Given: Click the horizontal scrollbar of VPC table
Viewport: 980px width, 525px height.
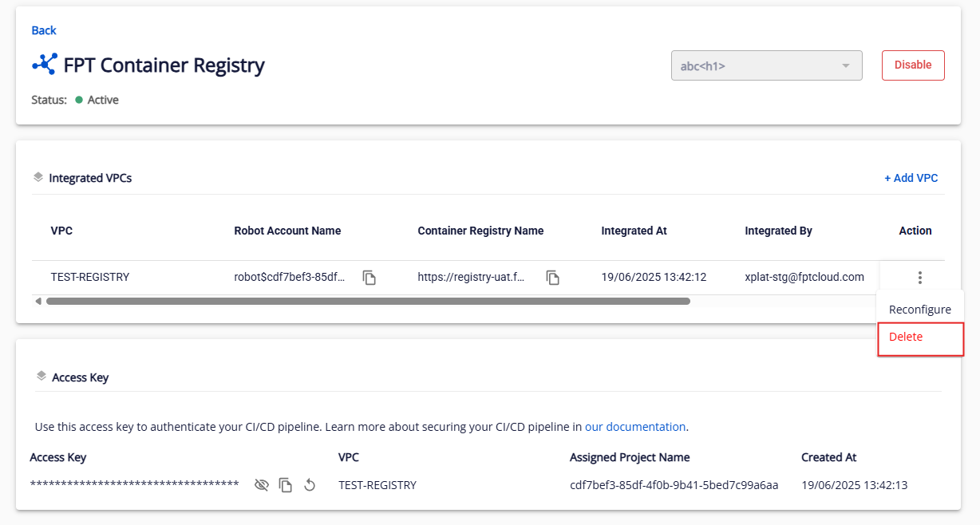Looking at the screenshot, I should 368,302.
